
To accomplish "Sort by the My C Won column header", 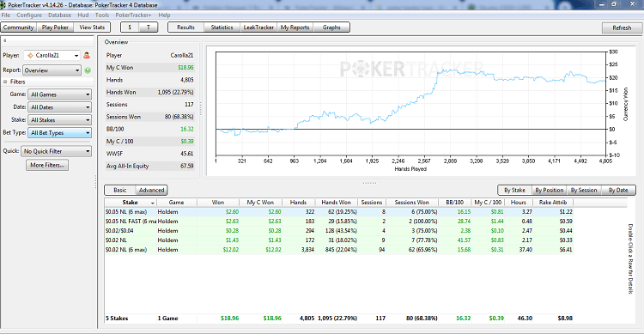I will (260, 202).
